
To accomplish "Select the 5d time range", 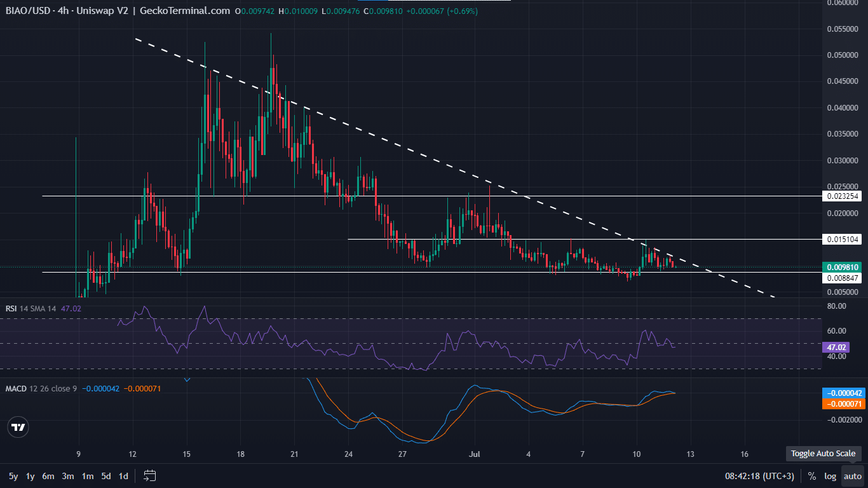I will pos(107,476).
